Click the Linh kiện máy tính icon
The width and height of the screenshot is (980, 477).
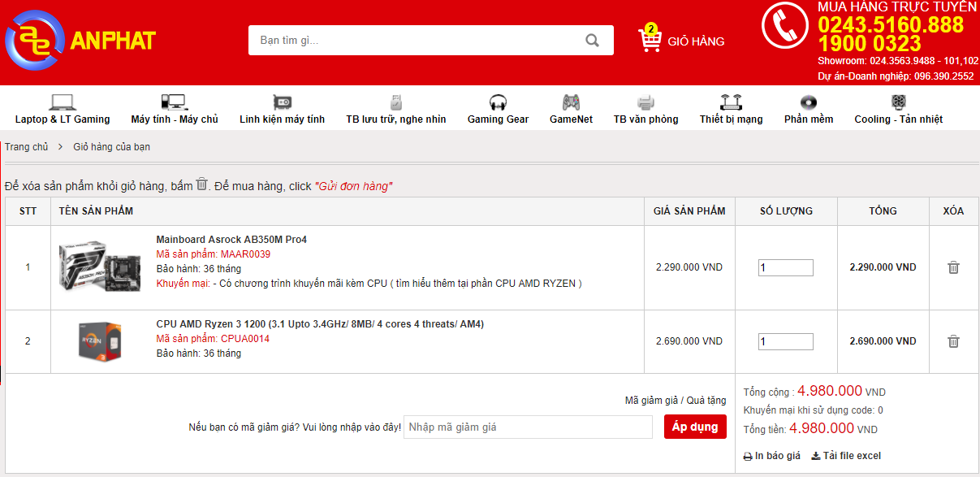pos(282,102)
